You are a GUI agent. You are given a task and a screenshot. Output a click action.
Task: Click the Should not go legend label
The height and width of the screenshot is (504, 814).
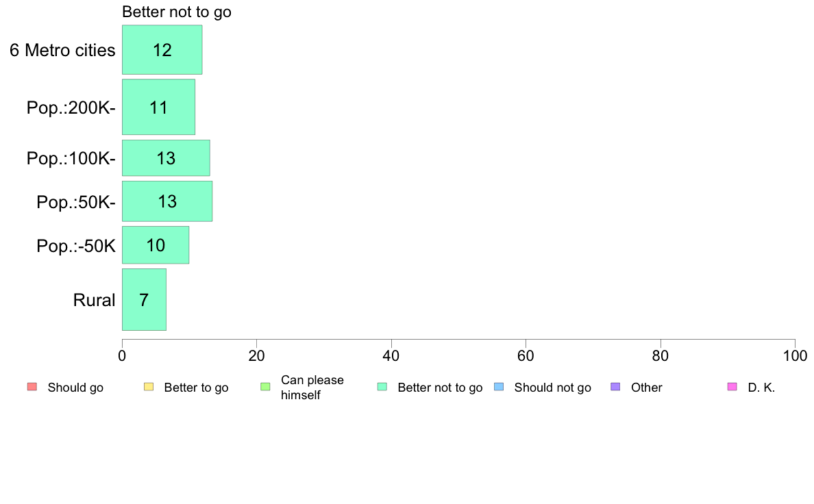click(x=552, y=388)
